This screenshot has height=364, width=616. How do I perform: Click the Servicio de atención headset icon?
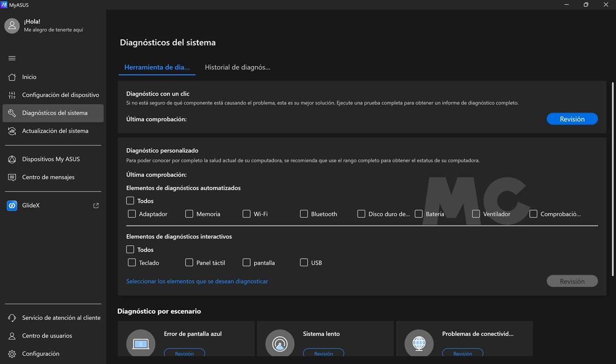click(12, 318)
